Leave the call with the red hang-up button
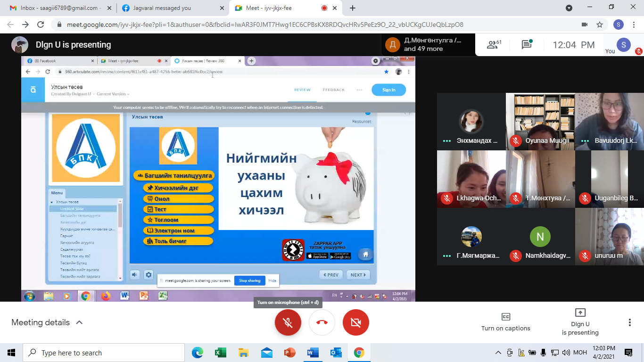Image resolution: width=644 pixels, height=362 pixels. (322, 322)
